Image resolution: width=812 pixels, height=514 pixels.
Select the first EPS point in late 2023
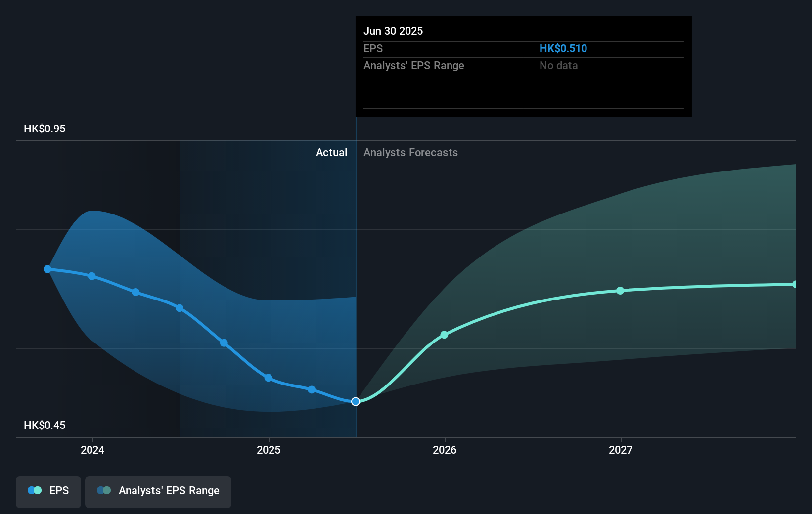(x=47, y=269)
